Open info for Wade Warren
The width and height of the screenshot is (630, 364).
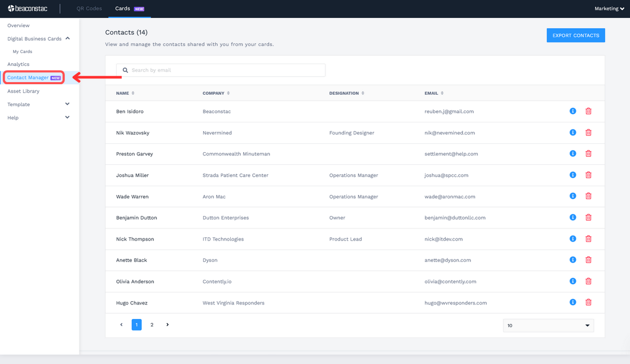pyautogui.click(x=572, y=196)
